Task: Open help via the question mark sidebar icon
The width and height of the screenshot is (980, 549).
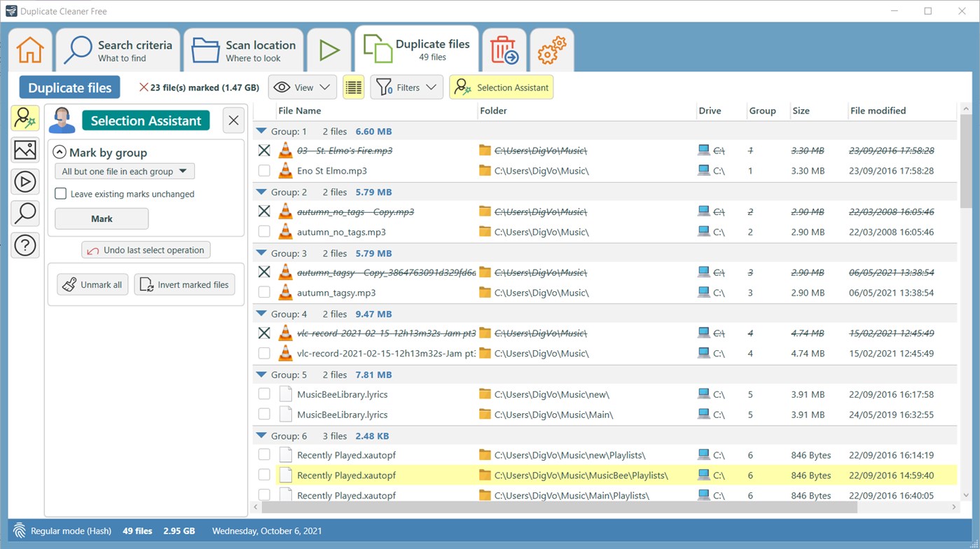Action: [x=25, y=245]
